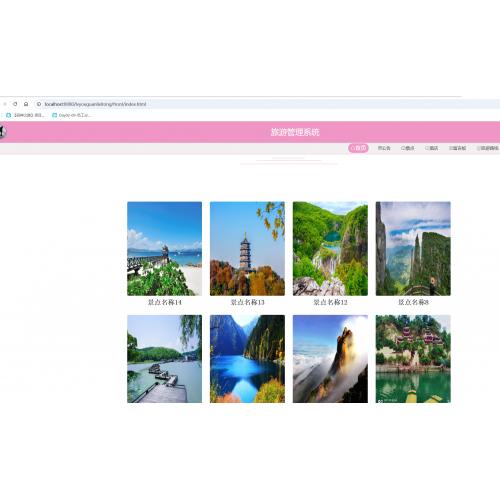Open the rock pillar photo for 景点名称8
Viewport: 500px width, 500px height.
[x=413, y=248]
